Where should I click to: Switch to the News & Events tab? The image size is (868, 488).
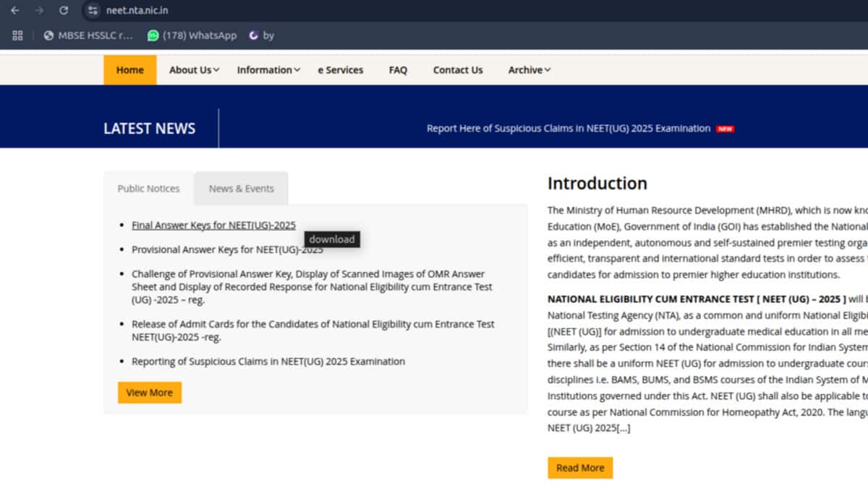(x=242, y=189)
